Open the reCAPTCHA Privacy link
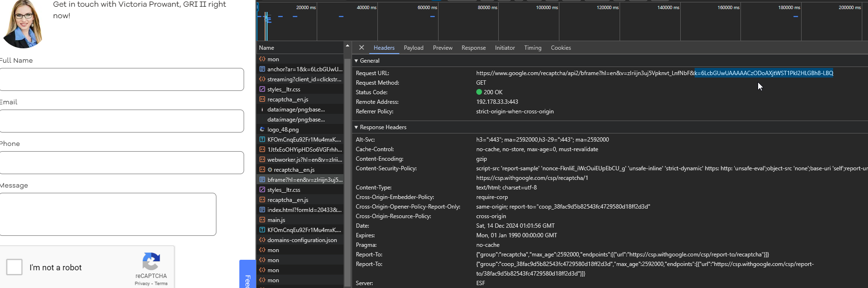 coord(142,284)
